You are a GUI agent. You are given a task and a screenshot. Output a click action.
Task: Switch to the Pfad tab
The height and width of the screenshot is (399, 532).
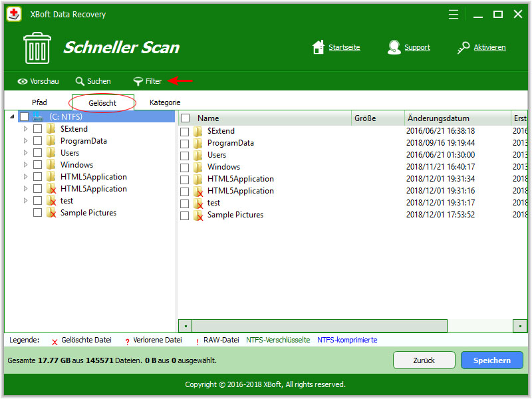tap(39, 102)
